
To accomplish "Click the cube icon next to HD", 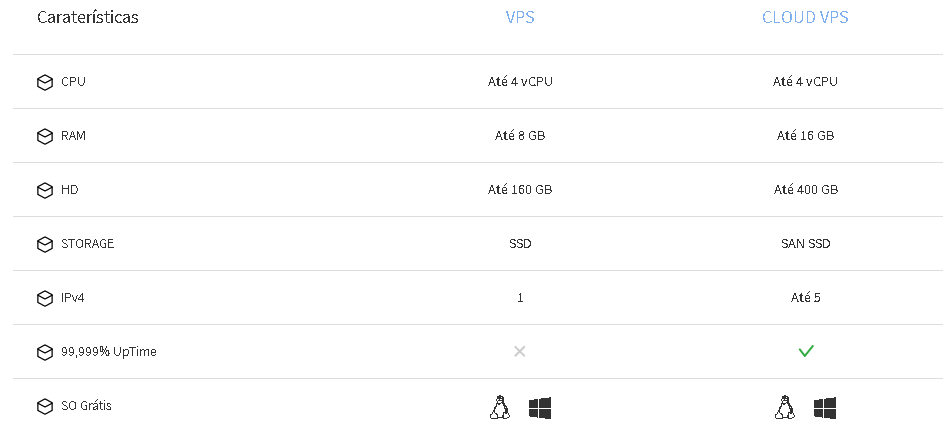I will 45,191.
